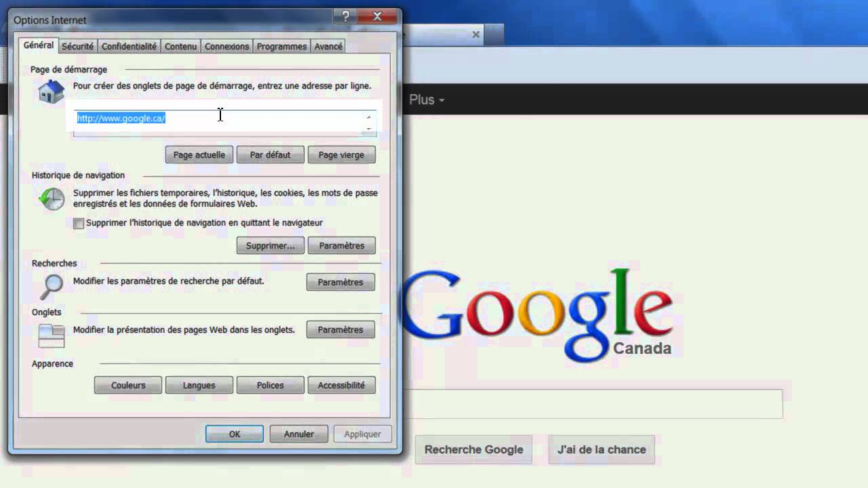This screenshot has width=868, height=488.
Task: Open the Contenu tab
Action: coord(181,47)
